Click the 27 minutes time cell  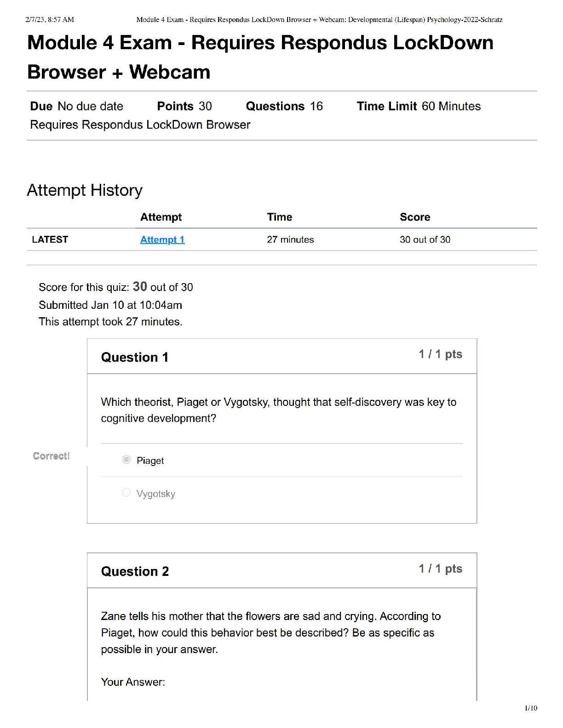click(290, 239)
